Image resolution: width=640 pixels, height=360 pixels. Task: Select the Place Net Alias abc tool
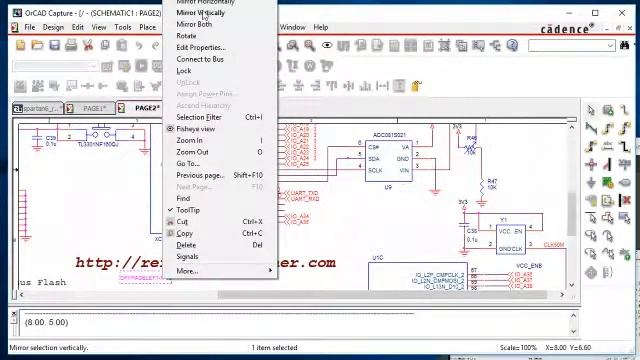(x=608, y=146)
